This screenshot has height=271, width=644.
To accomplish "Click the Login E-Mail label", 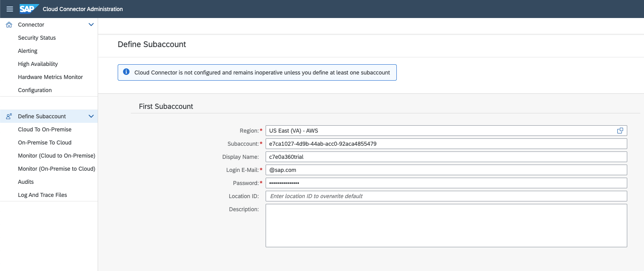I will (x=243, y=170).
